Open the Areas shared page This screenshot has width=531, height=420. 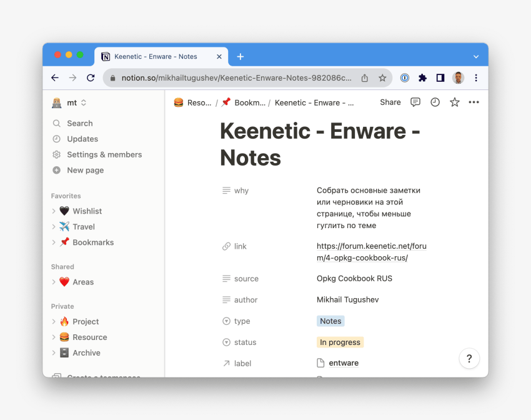(x=83, y=282)
